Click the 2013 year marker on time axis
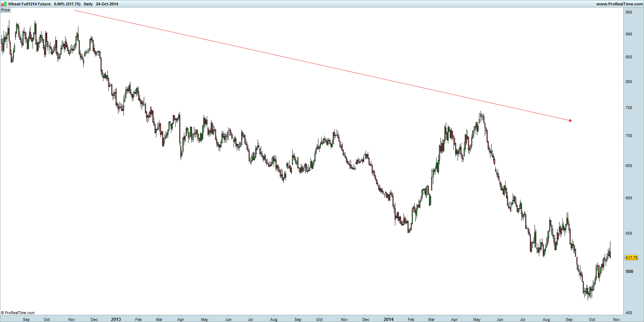Screen dimensions: 644x322 click(116, 319)
